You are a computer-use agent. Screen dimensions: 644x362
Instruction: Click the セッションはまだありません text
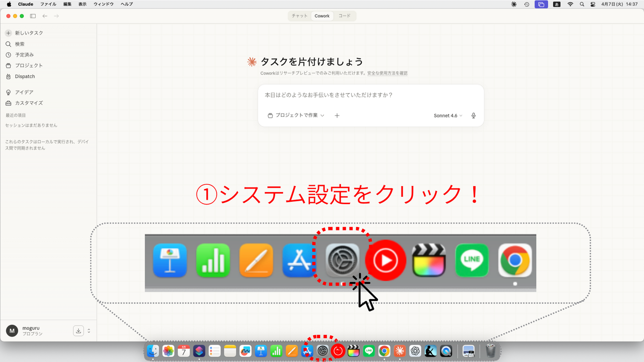click(31, 125)
